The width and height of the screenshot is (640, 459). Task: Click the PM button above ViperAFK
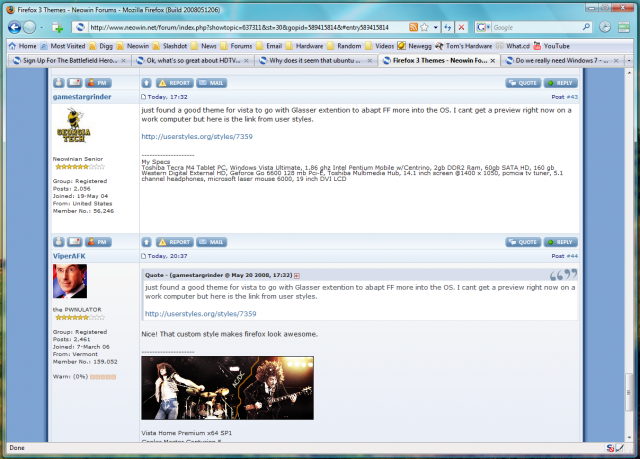point(98,242)
